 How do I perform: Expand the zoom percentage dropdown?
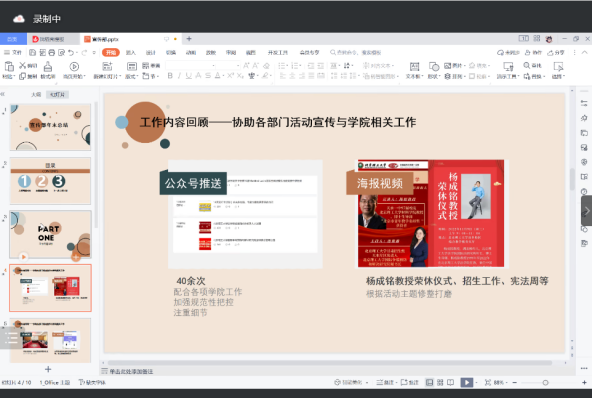tap(506, 383)
